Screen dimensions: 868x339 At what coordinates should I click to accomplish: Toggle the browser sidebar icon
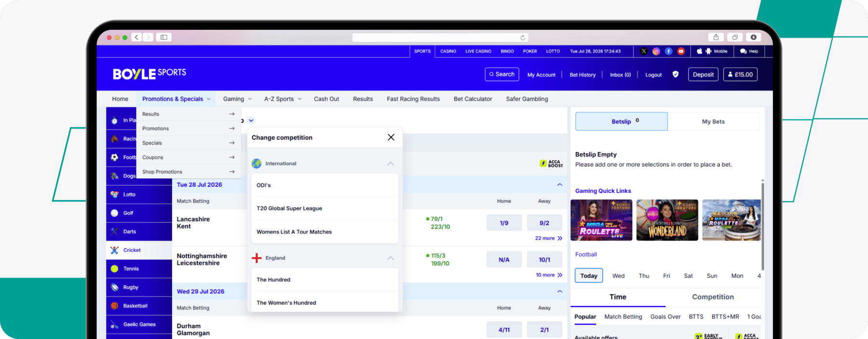(164, 37)
